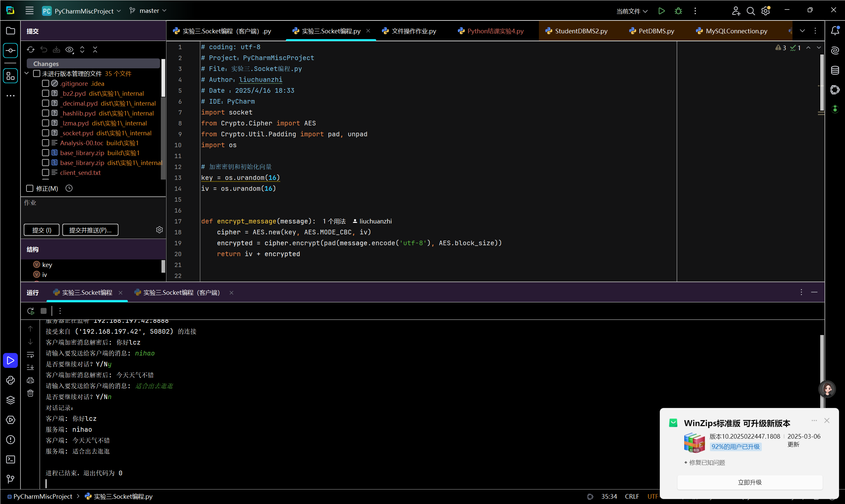
Task: Toggle the 修正(M) amend checkbox
Action: click(x=30, y=188)
